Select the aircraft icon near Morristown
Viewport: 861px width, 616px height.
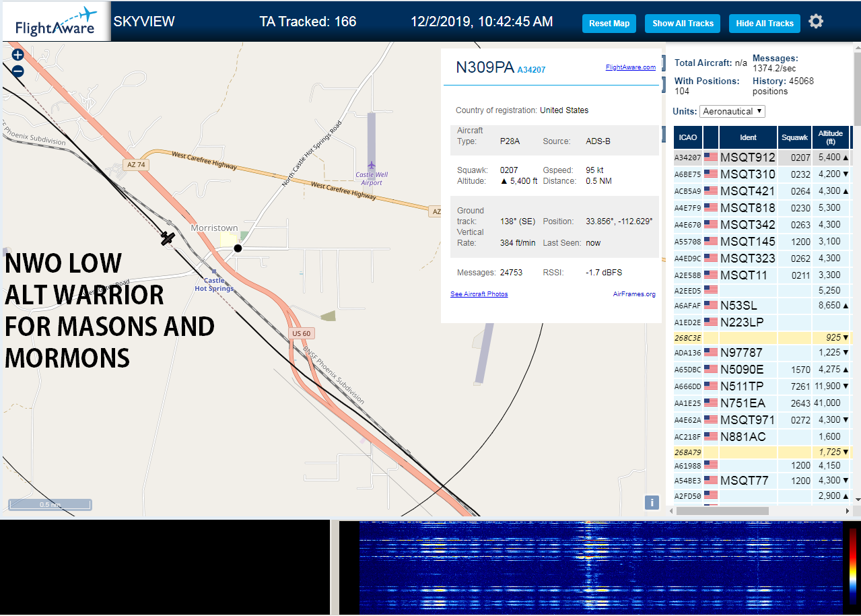(x=168, y=238)
